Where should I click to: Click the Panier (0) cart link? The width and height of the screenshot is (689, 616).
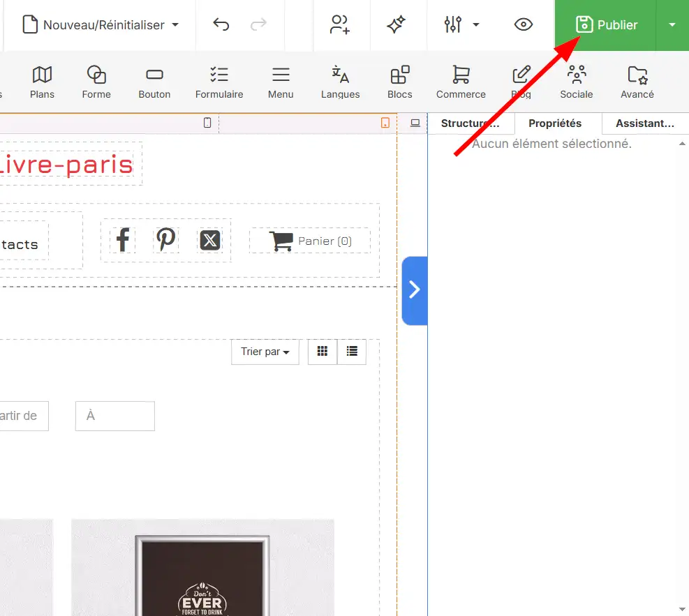[310, 241]
